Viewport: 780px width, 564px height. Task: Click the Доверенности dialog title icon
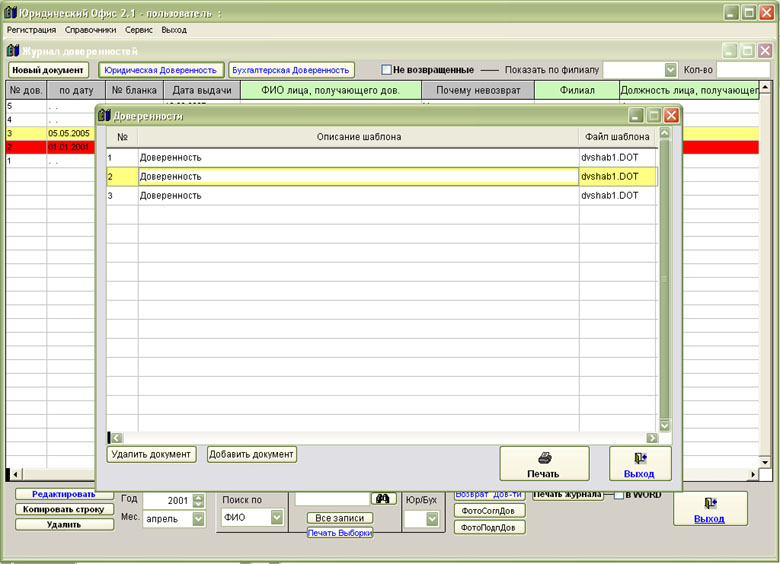click(x=103, y=116)
